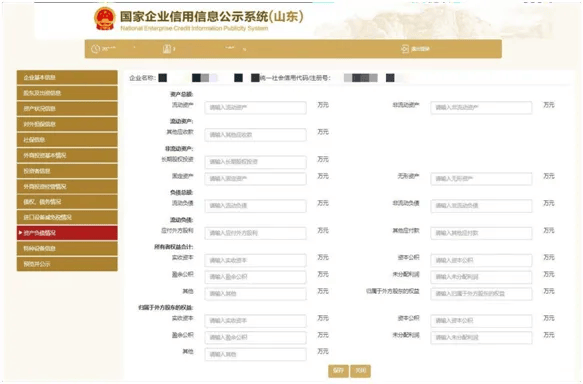Click the 无形资产 input field
Screen dimensions: 583x384
(x=481, y=179)
